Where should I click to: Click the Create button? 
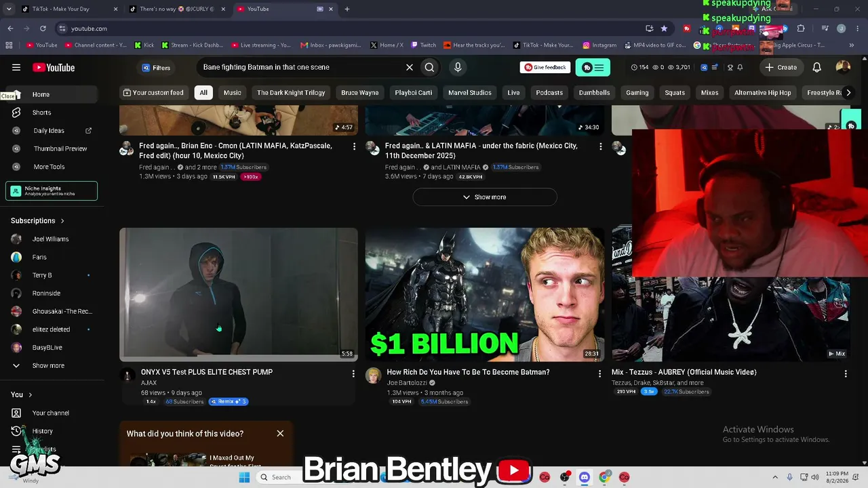(781, 67)
